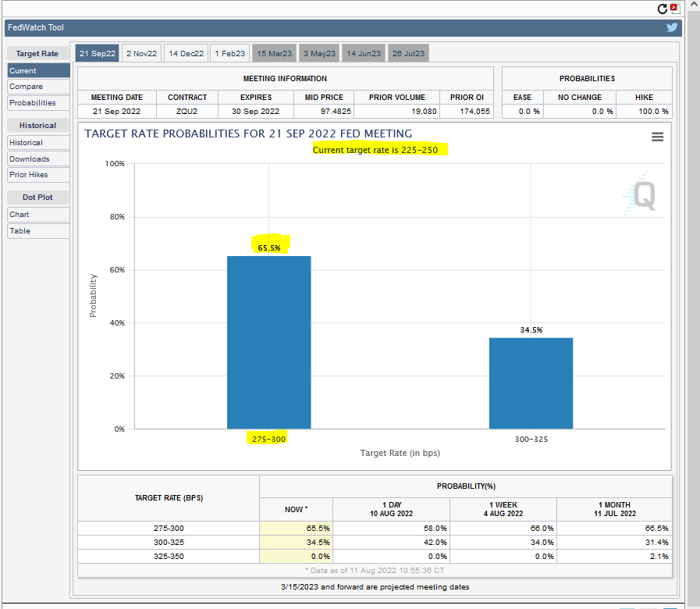Click the EASE column header

click(522, 98)
